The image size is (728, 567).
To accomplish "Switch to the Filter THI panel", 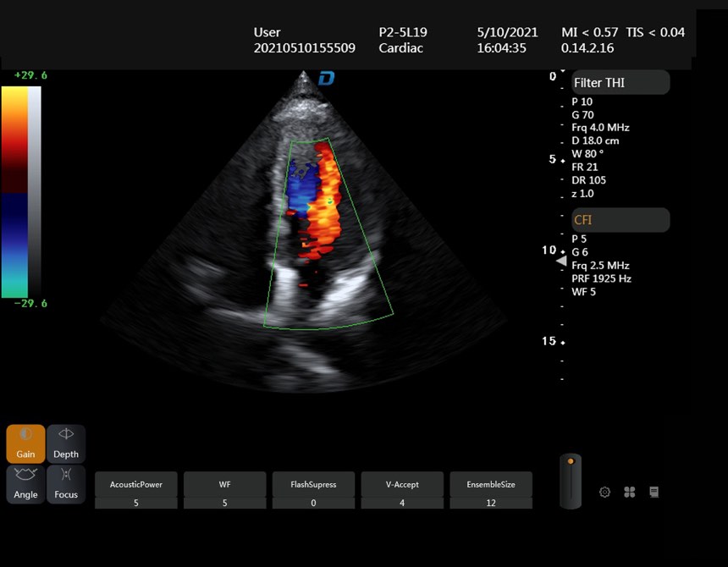I will (x=620, y=83).
